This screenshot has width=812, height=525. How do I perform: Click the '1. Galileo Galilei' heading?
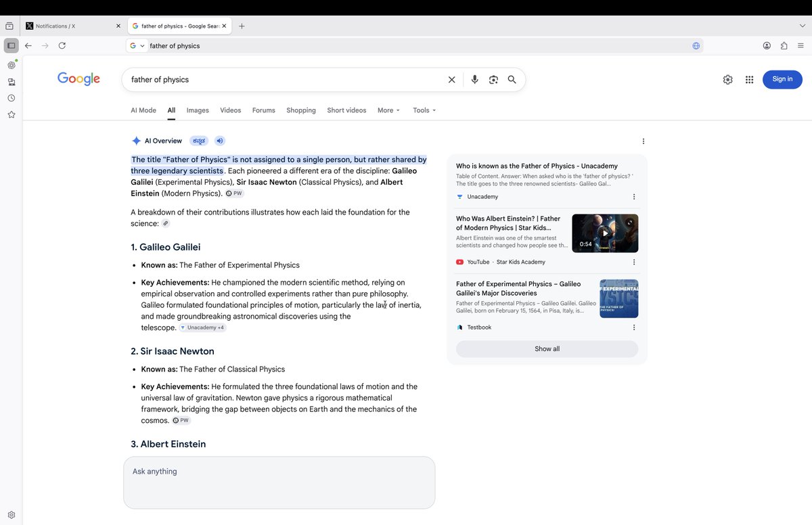[x=166, y=247]
